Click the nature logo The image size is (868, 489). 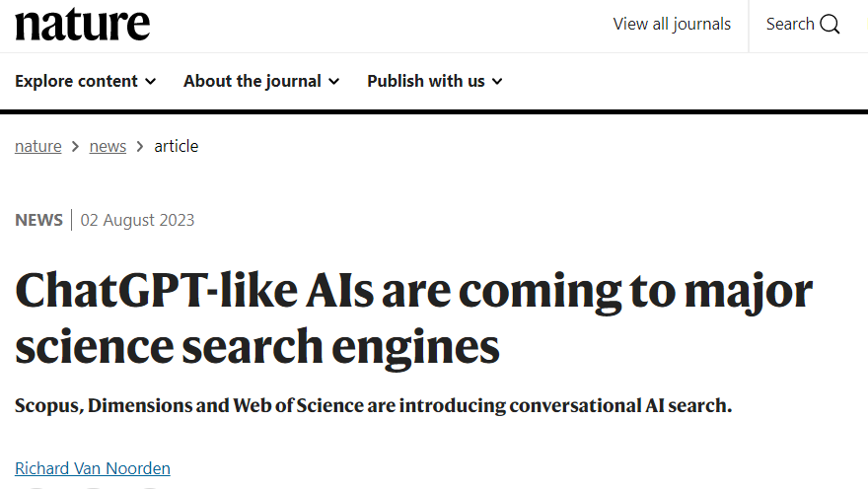[x=83, y=25]
